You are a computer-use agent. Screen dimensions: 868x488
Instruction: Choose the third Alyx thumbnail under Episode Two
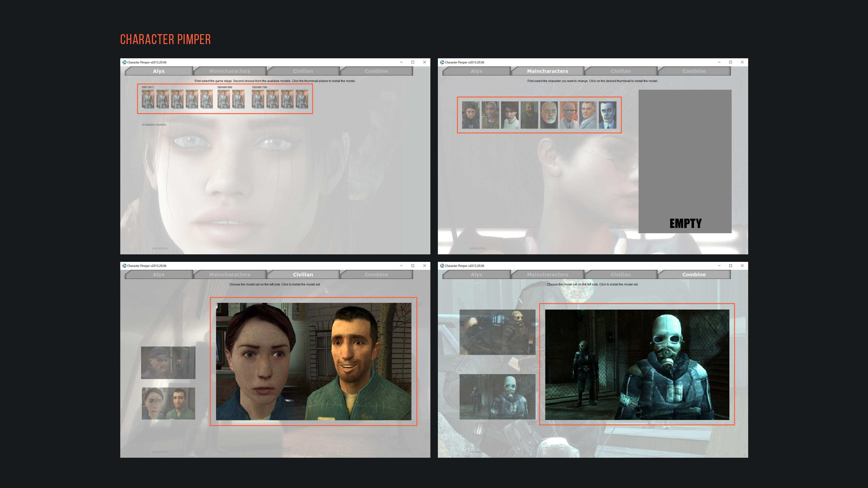click(x=287, y=99)
